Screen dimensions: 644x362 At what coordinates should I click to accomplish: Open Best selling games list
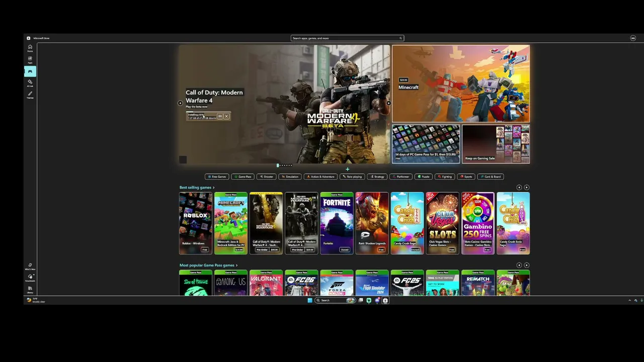197,188
